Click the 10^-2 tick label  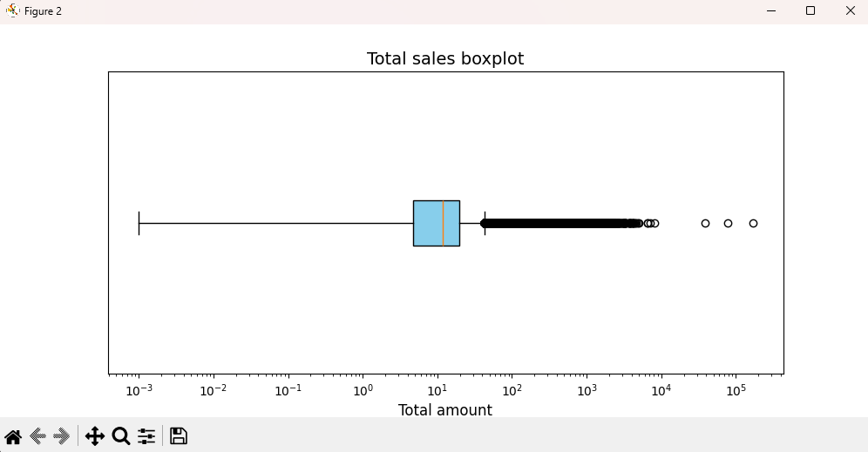tap(214, 390)
